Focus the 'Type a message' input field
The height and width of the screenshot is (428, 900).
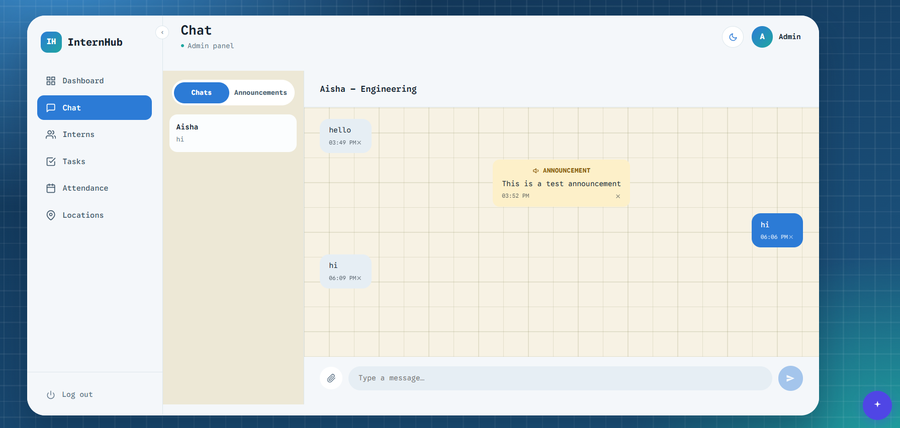pyautogui.click(x=560, y=378)
